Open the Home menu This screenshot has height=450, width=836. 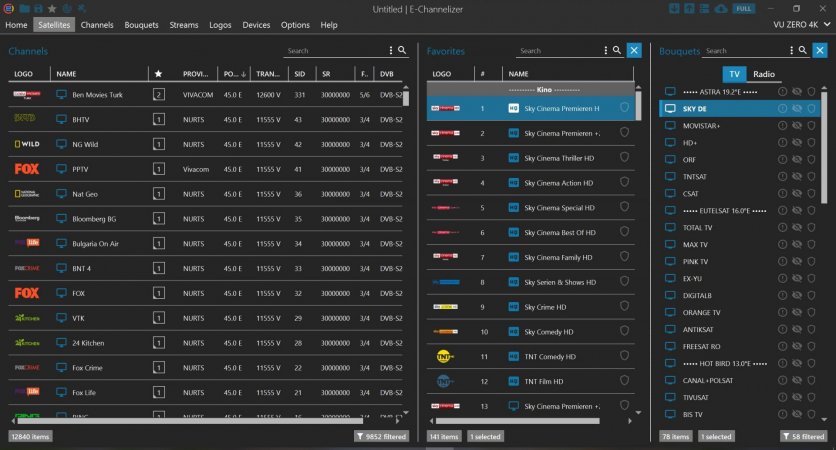point(16,25)
